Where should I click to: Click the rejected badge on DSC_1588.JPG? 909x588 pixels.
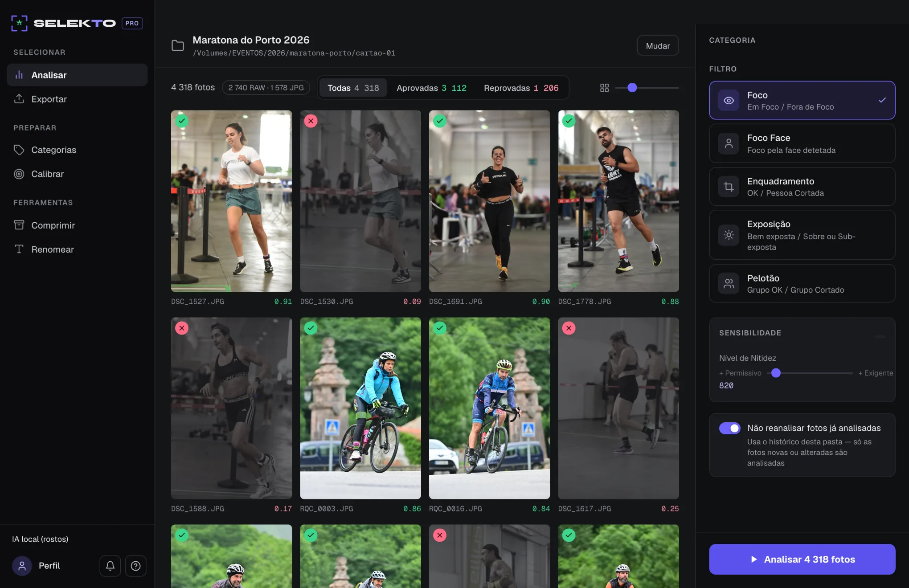(182, 328)
